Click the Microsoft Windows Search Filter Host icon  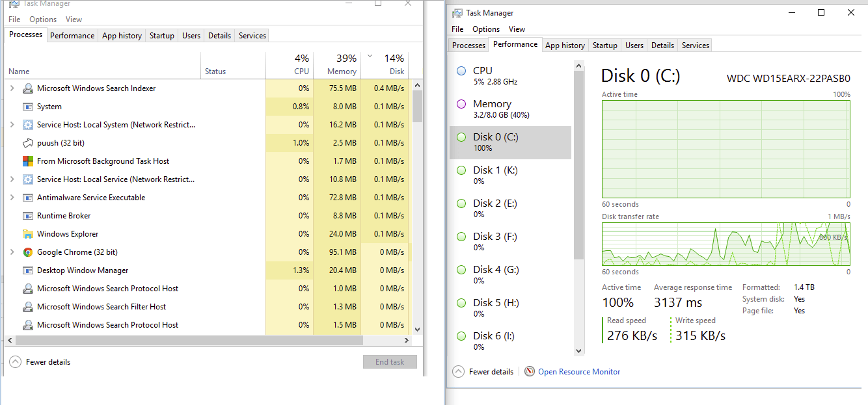28,307
